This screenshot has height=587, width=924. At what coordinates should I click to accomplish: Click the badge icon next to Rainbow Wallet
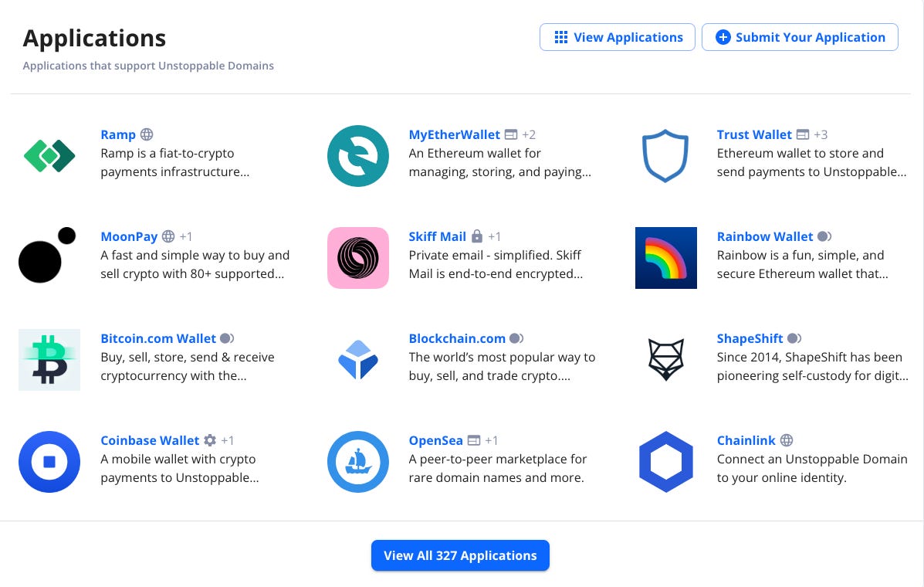[824, 236]
